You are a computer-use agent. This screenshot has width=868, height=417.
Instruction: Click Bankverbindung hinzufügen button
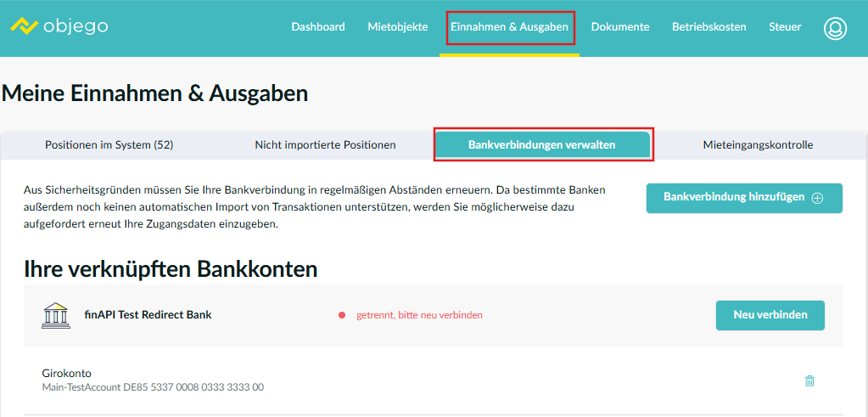(743, 198)
